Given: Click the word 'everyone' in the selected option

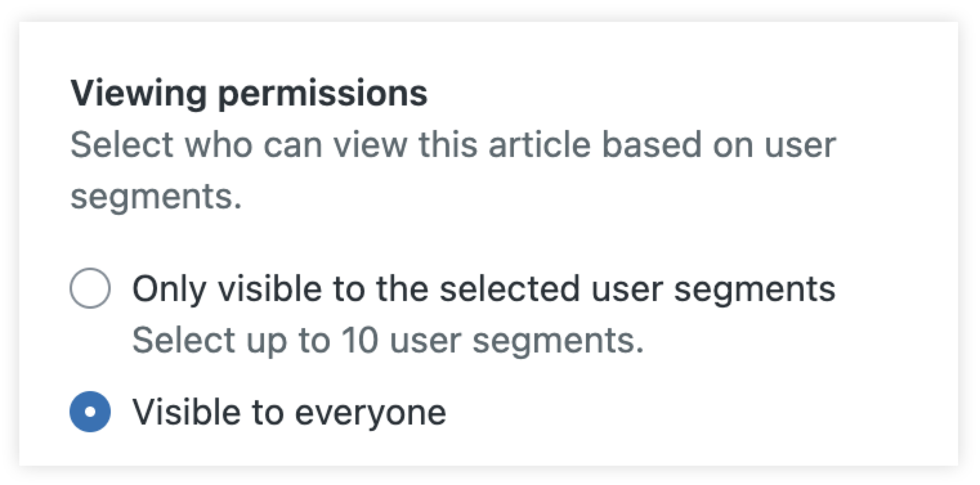Looking at the screenshot, I should pyautogui.click(x=370, y=411).
